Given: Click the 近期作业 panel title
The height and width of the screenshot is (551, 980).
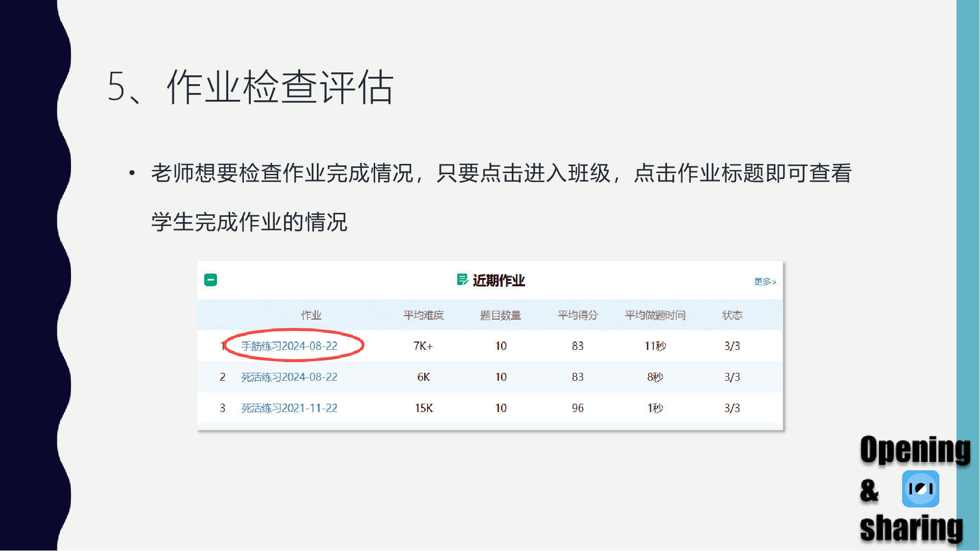Looking at the screenshot, I should (499, 280).
